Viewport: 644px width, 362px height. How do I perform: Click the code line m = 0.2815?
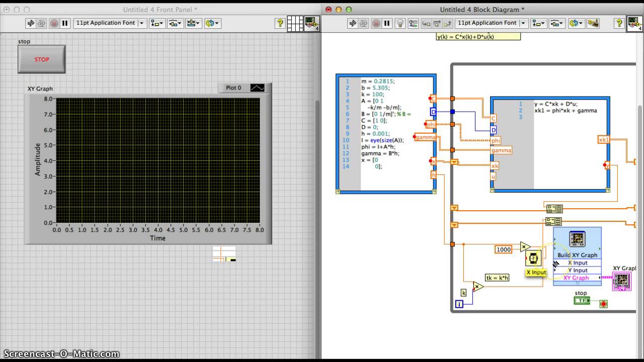click(378, 81)
